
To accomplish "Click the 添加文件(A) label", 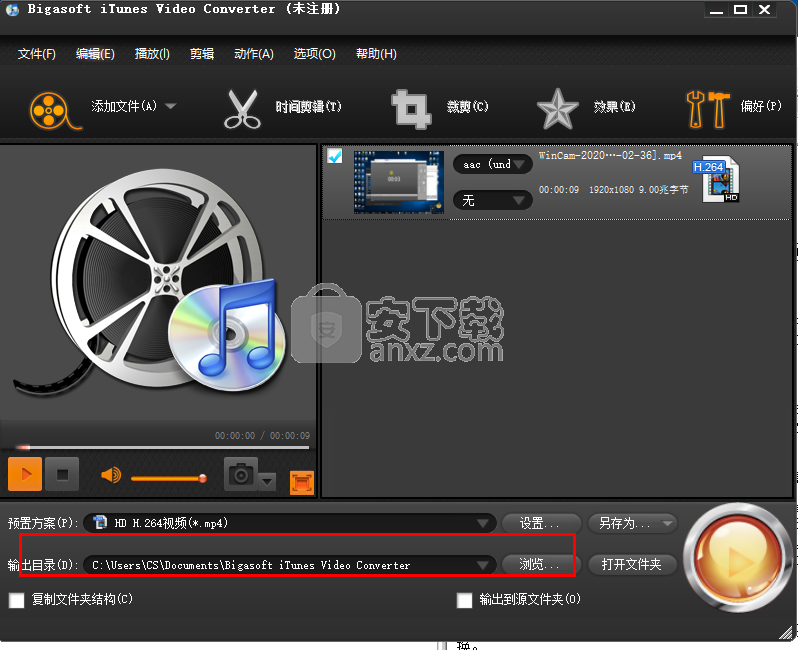I will tap(124, 106).
